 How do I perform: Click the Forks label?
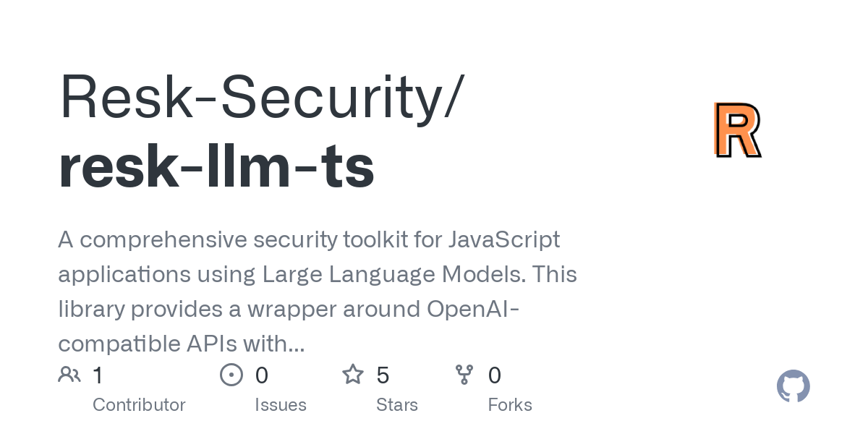point(510,404)
